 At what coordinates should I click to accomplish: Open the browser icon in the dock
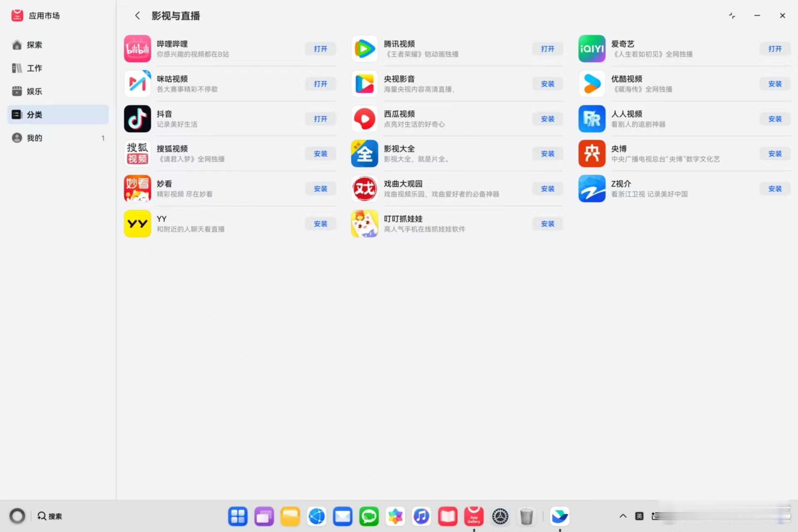[x=316, y=516]
